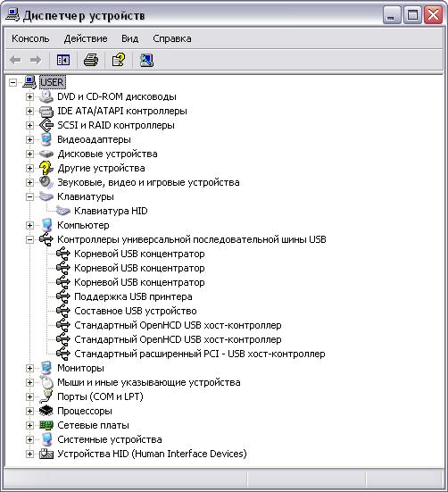
Task: Click the Клавиатуры keyboard category icon
Action: (x=46, y=196)
